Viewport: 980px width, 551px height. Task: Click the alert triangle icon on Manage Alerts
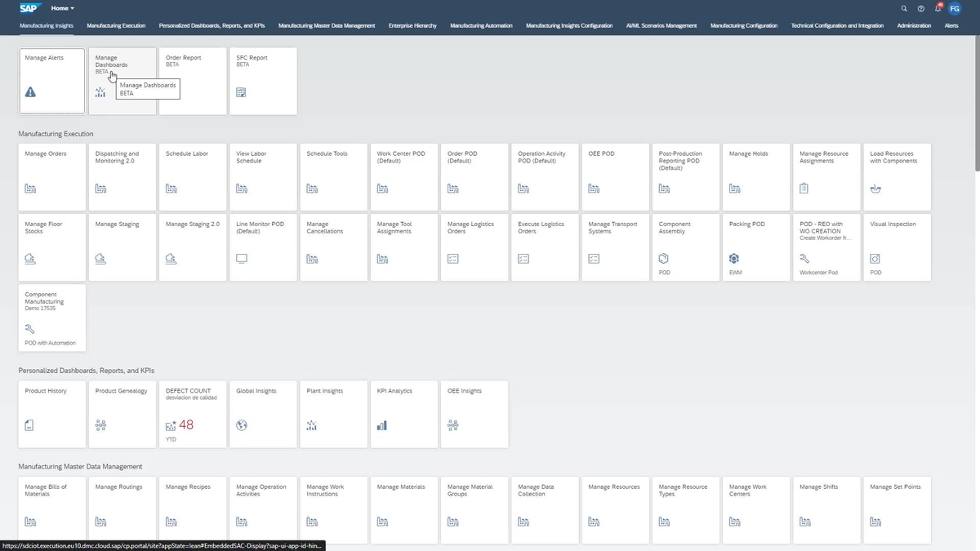[x=30, y=91]
